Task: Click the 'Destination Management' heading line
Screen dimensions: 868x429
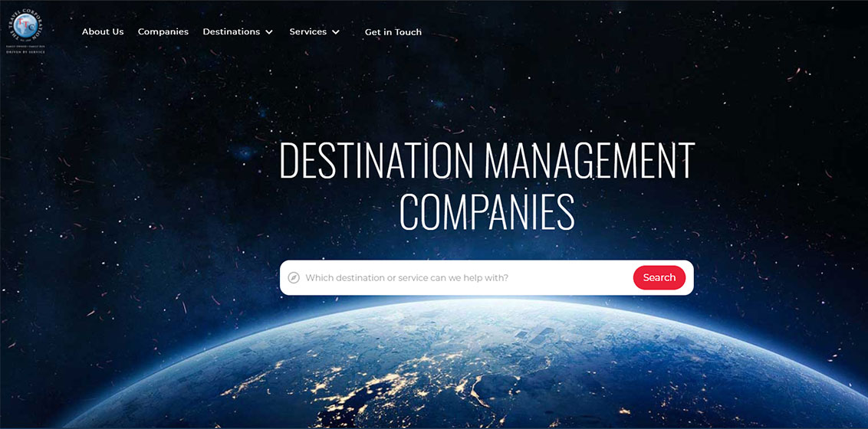Action: (486, 162)
